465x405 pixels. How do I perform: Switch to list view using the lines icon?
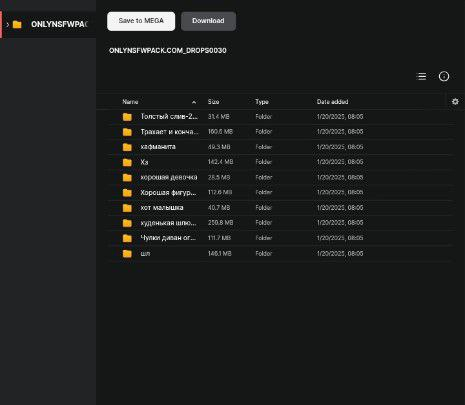tap(421, 77)
